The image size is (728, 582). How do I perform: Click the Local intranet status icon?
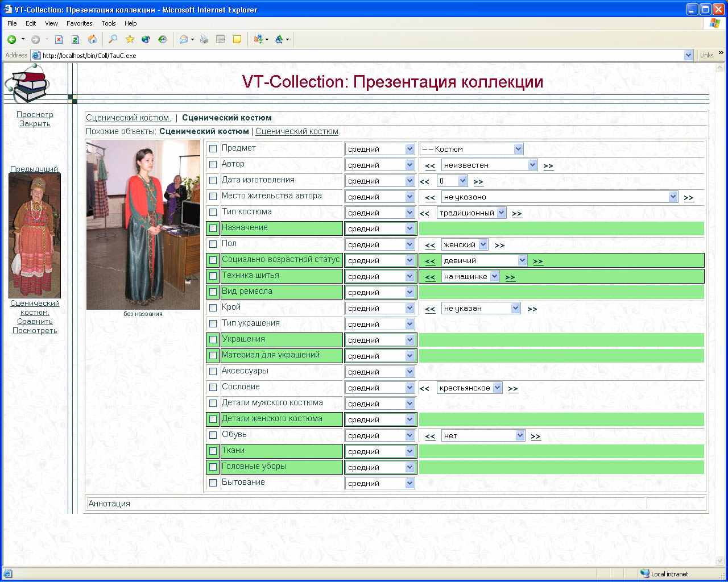tap(644, 573)
